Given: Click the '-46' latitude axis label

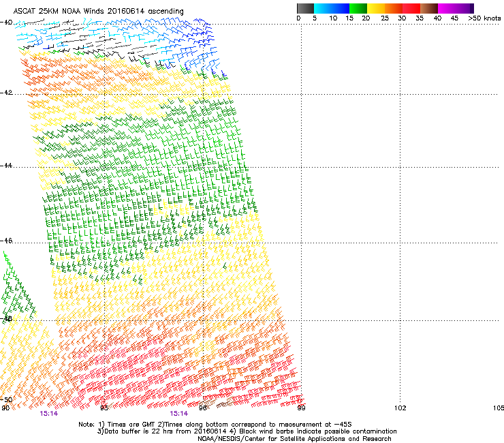Looking at the screenshot, I should [x=6, y=241].
